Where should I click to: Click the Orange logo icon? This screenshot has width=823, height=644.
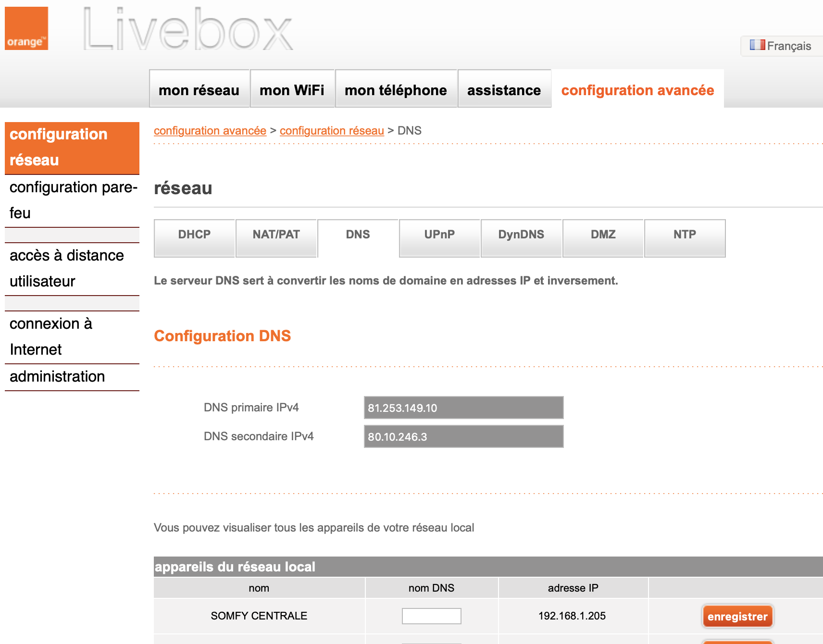(x=26, y=28)
